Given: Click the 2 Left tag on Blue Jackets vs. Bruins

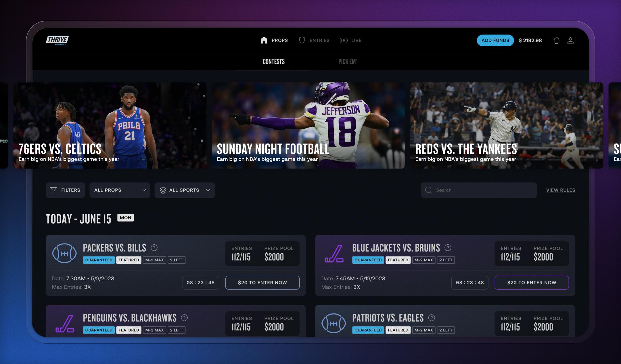Looking at the screenshot, I should point(446,260).
